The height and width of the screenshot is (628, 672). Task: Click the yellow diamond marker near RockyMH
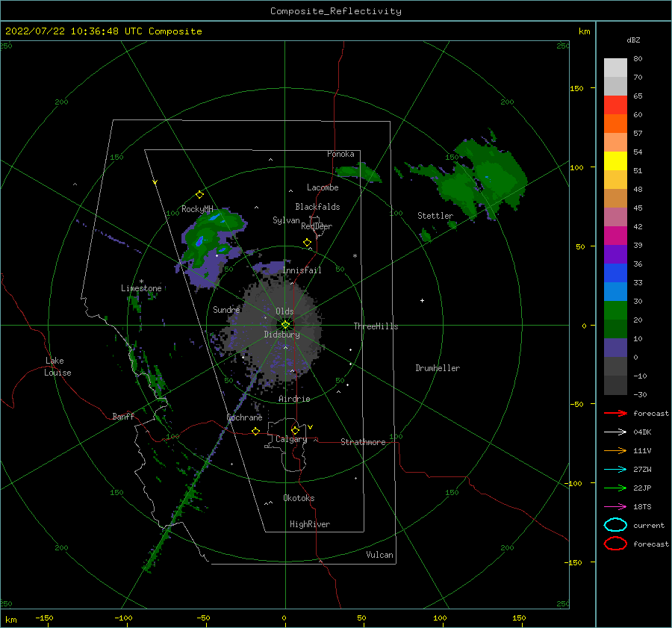pos(199,195)
